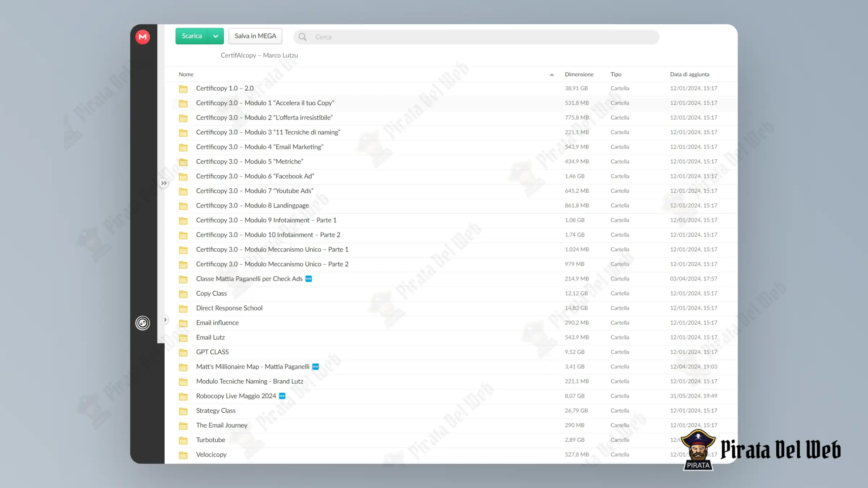Click folder icon of Modulo 7 "Youtube Ads"
The image size is (868, 488).
tap(183, 191)
